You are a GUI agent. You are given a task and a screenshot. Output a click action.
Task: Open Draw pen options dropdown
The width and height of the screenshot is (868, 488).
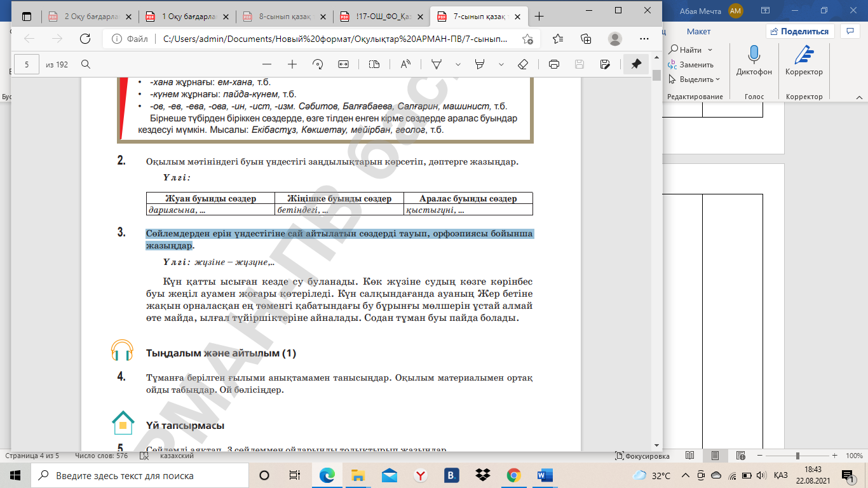click(458, 64)
